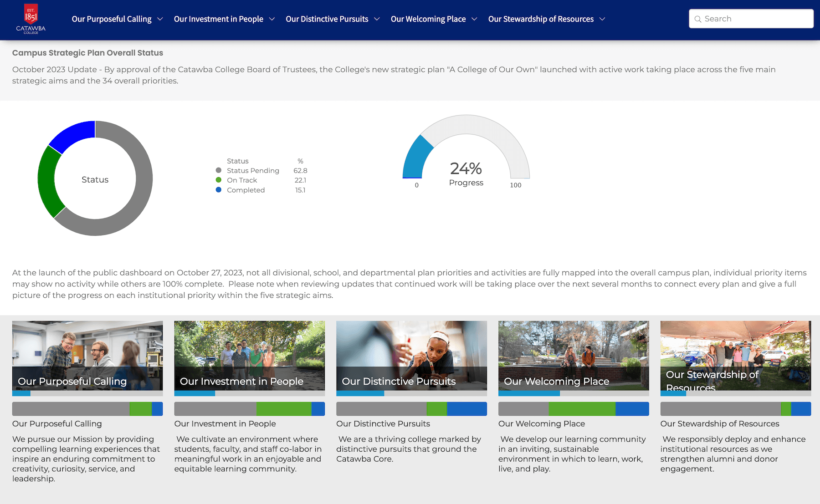Image resolution: width=820 pixels, height=504 pixels.
Task: Click the blue Completed donut segment
Action: 74,135
